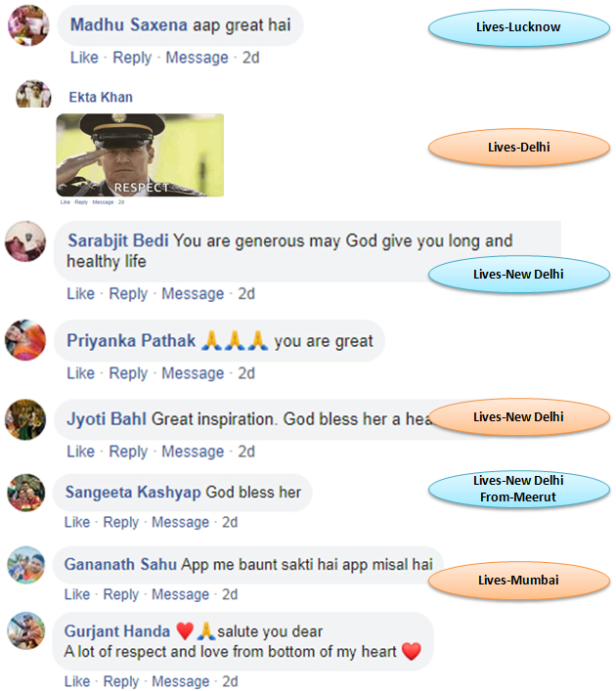Open Gurjant Handa's avatar
Viewport: 616px width, 691px height.
(x=26, y=630)
